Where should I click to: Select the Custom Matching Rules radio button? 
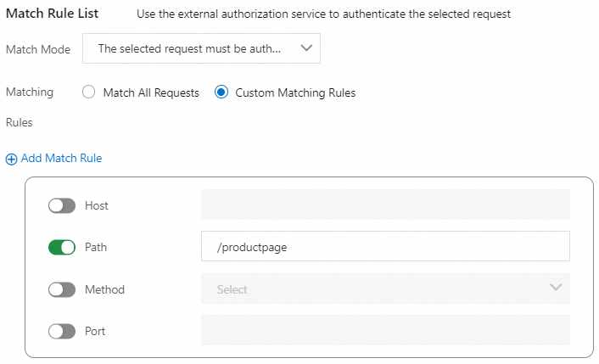pyautogui.click(x=221, y=92)
